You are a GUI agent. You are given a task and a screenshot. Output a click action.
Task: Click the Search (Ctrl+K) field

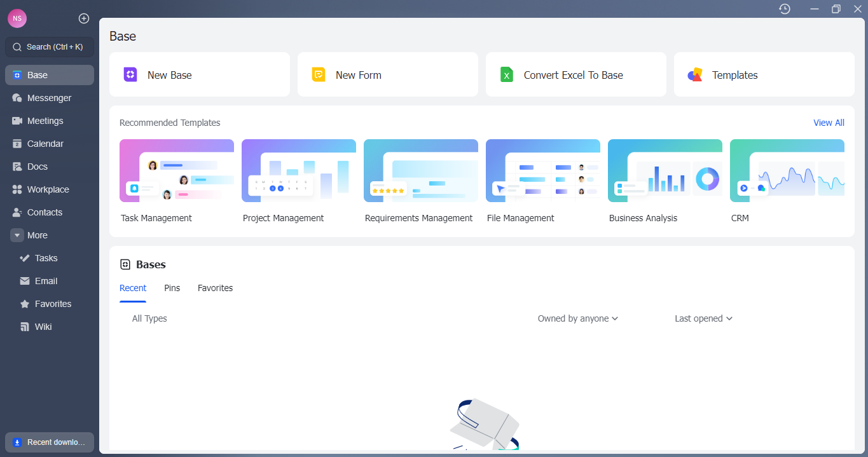pyautogui.click(x=50, y=47)
